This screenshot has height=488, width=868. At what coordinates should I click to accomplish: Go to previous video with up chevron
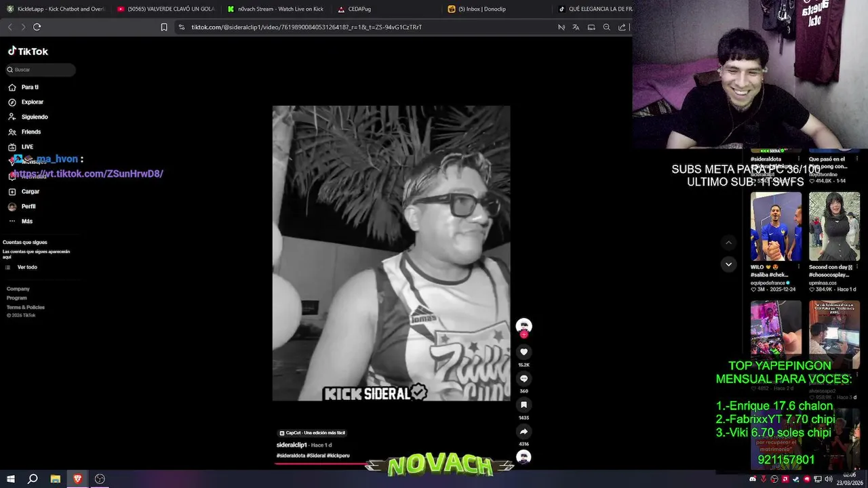pos(728,243)
